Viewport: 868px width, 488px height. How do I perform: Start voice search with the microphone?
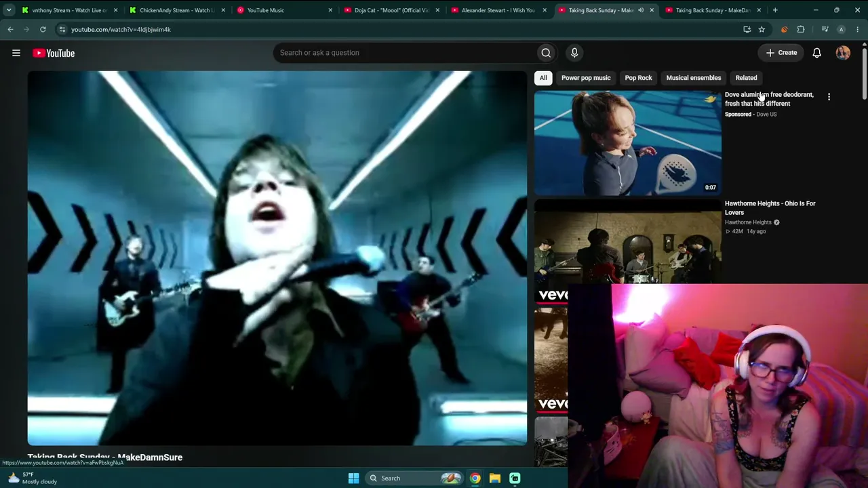(x=574, y=53)
